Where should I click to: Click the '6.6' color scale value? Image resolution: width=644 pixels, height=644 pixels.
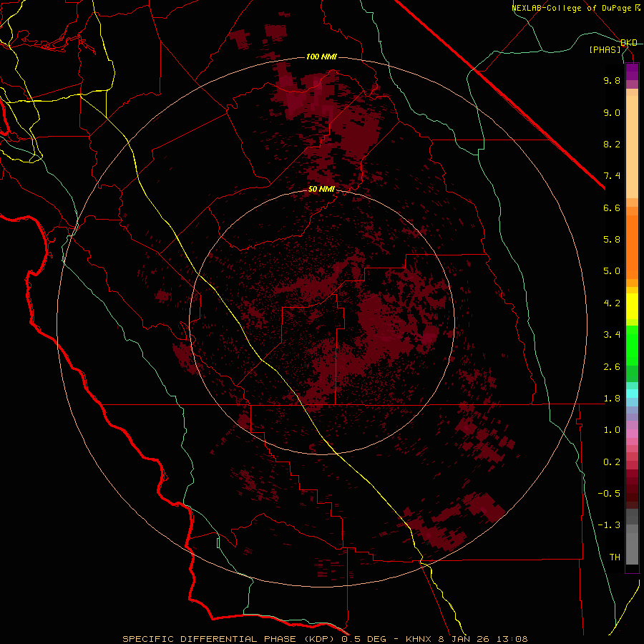(612, 208)
